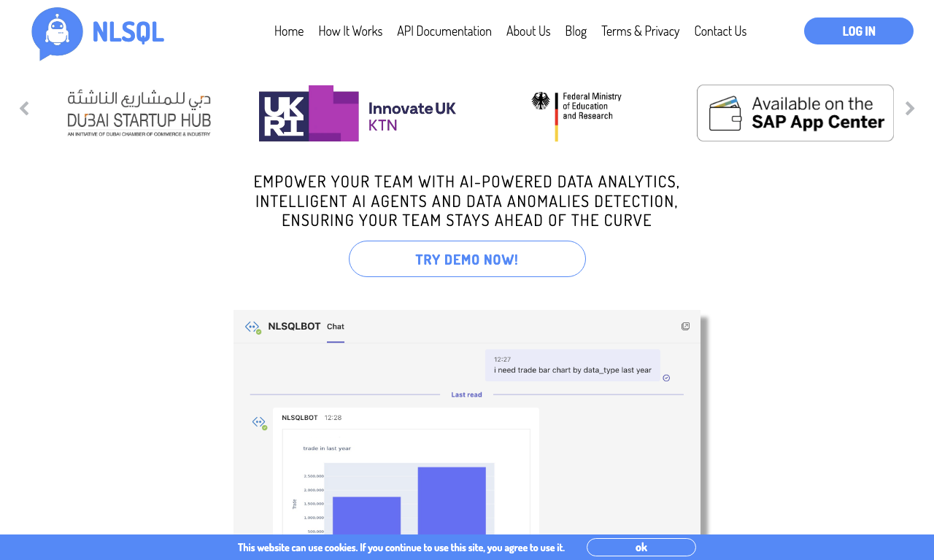934x560 pixels.
Task: Open Terms & Privacy page
Action: pyautogui.click(x=640, y=31)
